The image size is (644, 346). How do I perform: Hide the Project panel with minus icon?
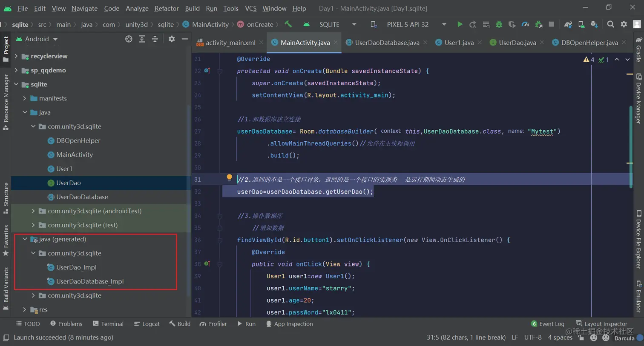coord(185,39)
